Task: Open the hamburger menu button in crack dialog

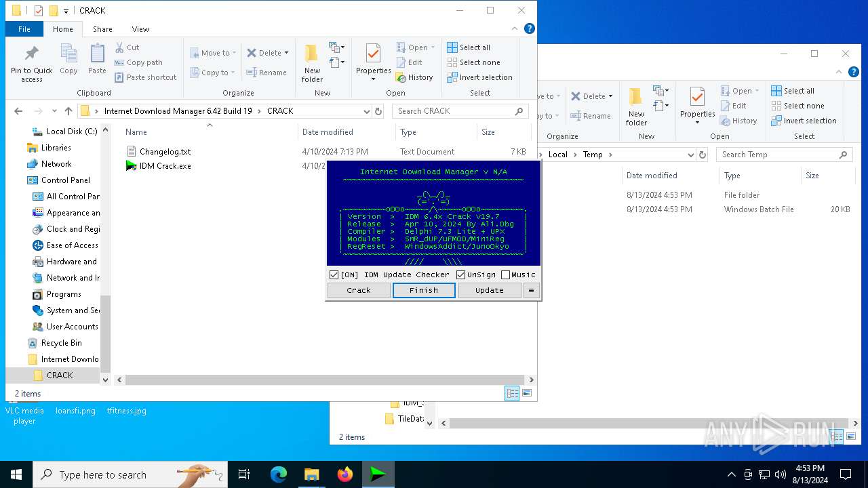Action: 531,290
